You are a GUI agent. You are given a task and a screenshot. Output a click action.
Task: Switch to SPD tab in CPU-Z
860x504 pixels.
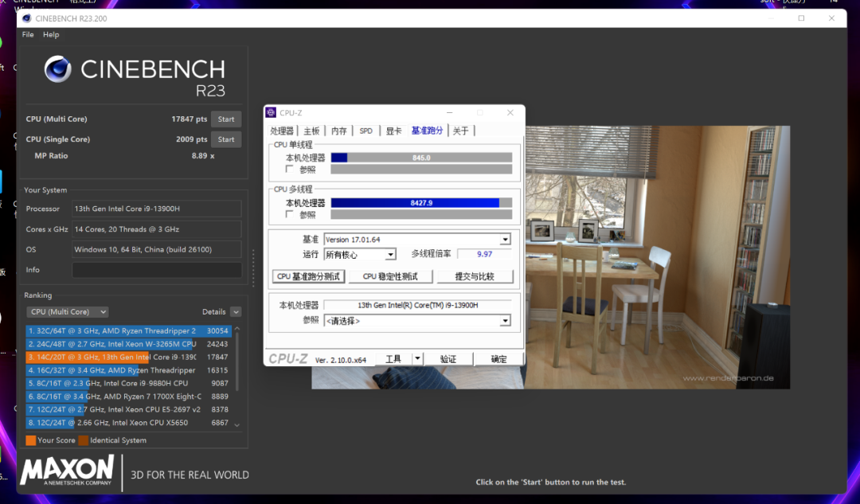tap(365, 131)
